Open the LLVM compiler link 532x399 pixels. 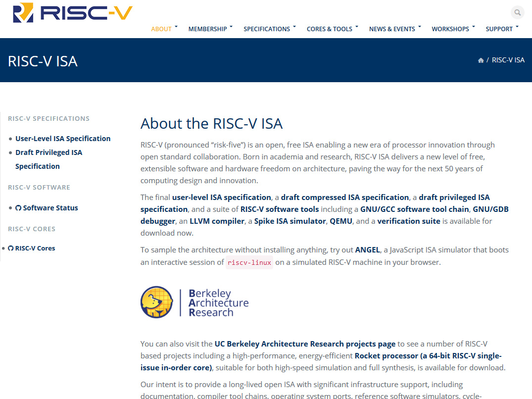click(x=217, y=221)
